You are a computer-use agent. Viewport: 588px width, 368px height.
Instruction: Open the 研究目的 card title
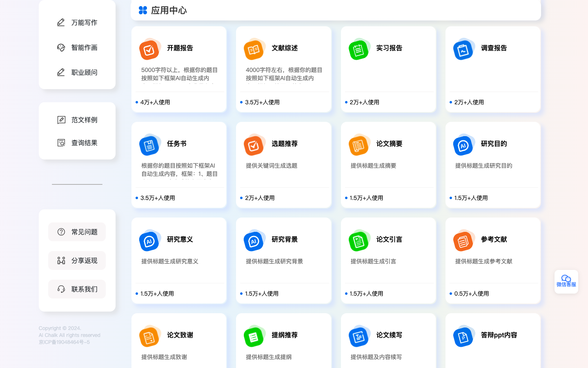click(494, 144)
